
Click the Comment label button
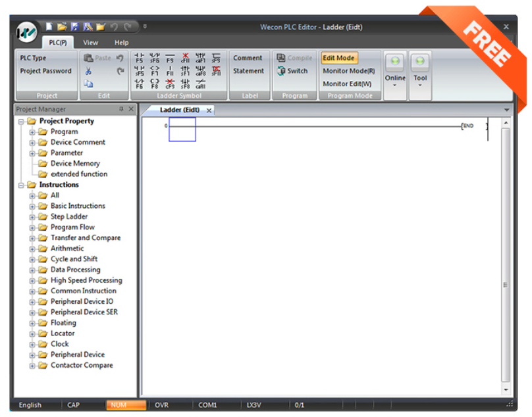pos(248,58)
